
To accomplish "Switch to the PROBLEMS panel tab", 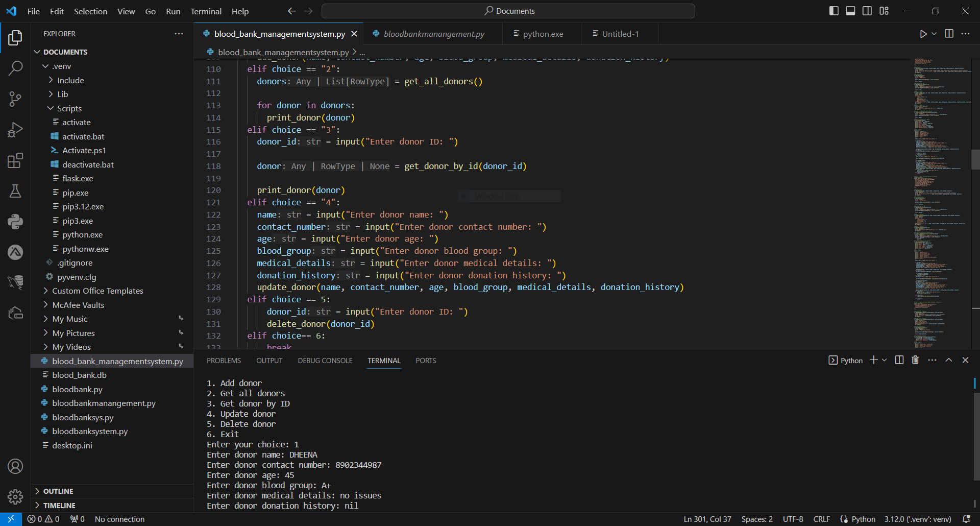I will 224,361.
